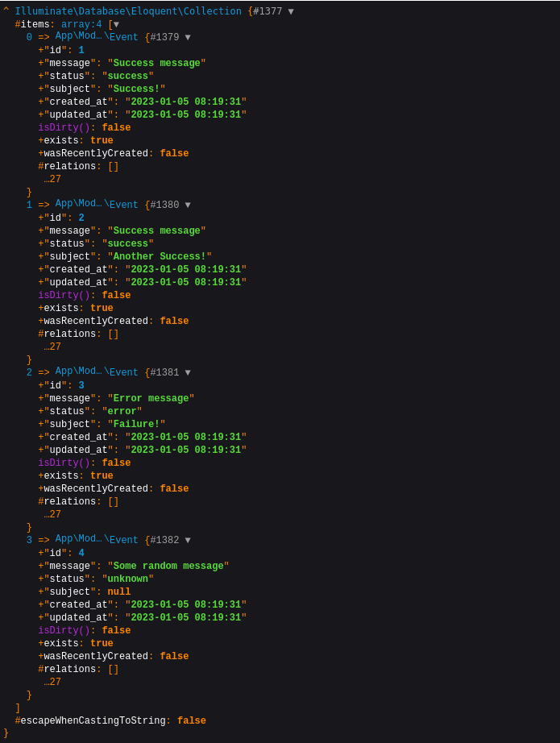Image resolution: width=560 pixels, height=743 pixels.
Task: Show the …27 hidden properties under Event #1380
Action: click(52, 347)
